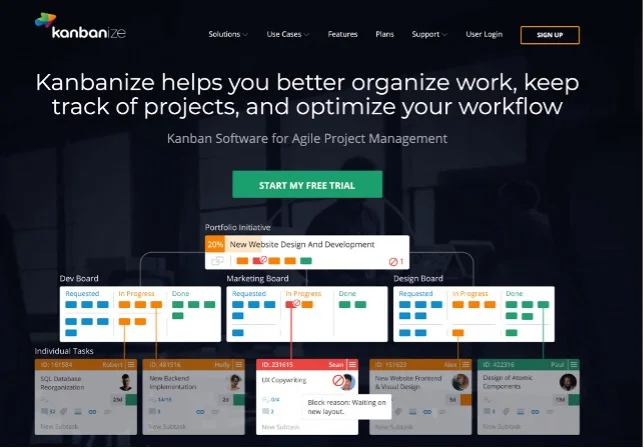Click 'ID: 231615' on the red card
Viewport: 644px width, 448px height.
click(x=277, y=365)
